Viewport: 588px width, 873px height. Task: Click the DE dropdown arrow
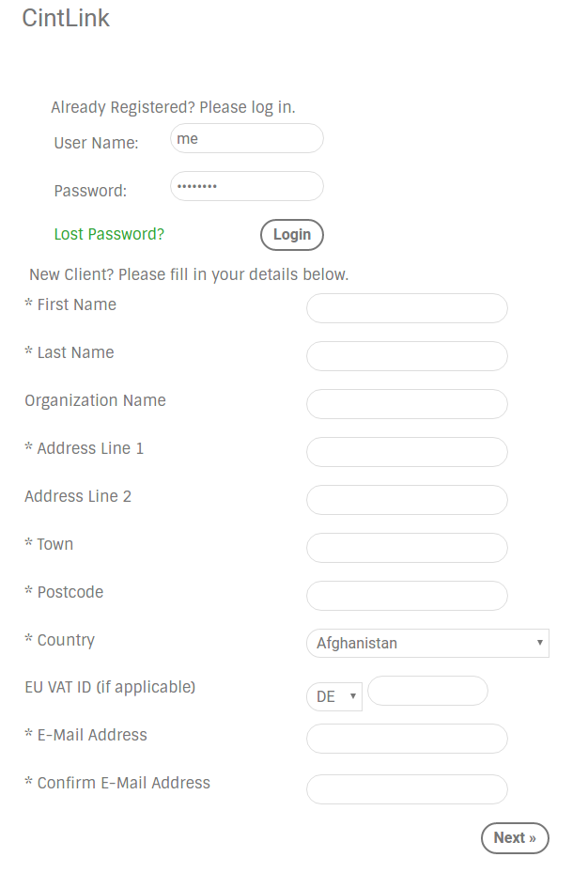point(353,696)
